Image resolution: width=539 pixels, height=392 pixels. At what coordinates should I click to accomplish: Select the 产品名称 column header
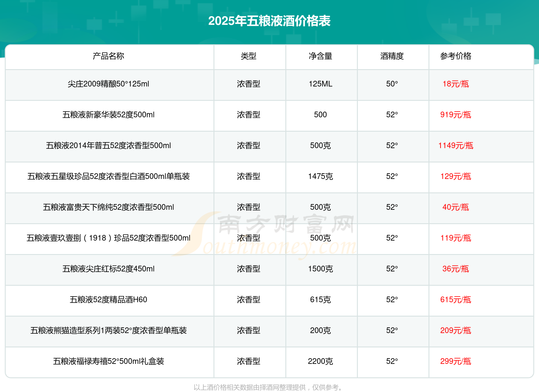click(x=108, y=56)
